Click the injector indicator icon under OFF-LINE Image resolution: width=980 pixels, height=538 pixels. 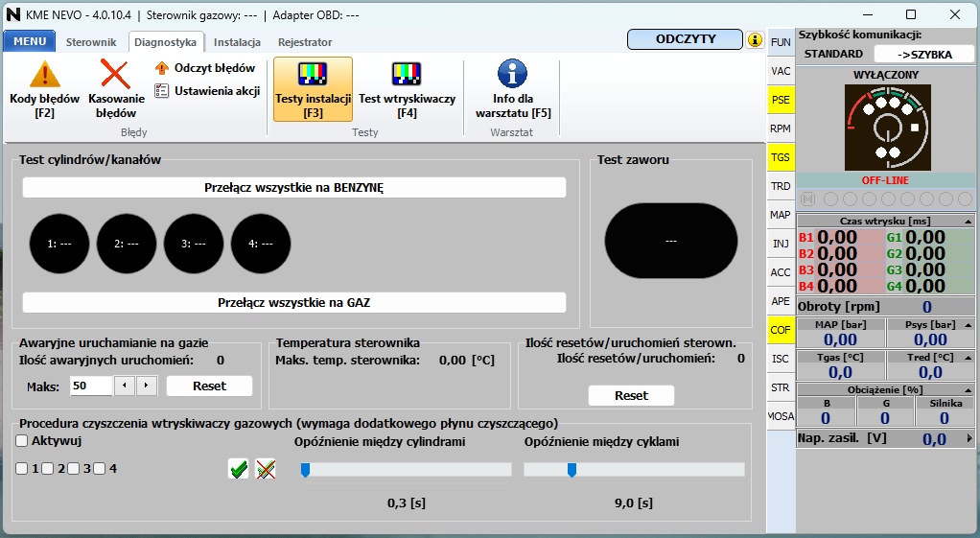(x=808, y=199)
